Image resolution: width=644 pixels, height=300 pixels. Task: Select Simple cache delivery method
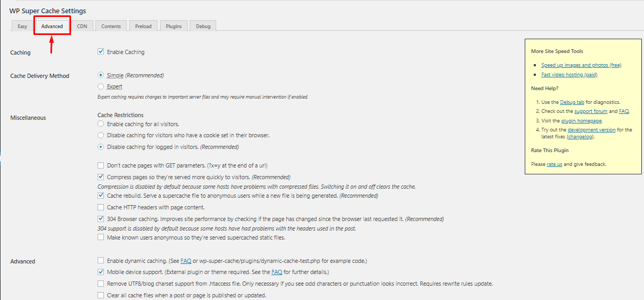pyautogui.click(x=101, y=75)
